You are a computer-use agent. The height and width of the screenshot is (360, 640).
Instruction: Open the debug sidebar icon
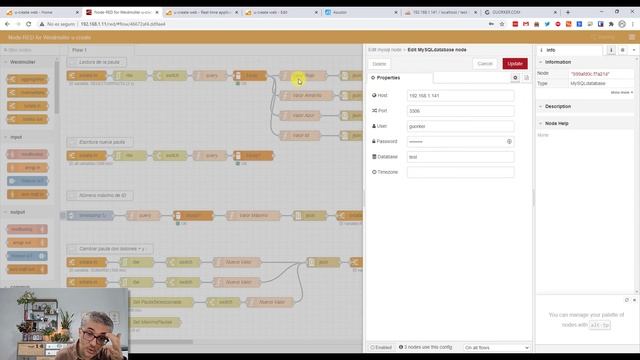(622, 50)
